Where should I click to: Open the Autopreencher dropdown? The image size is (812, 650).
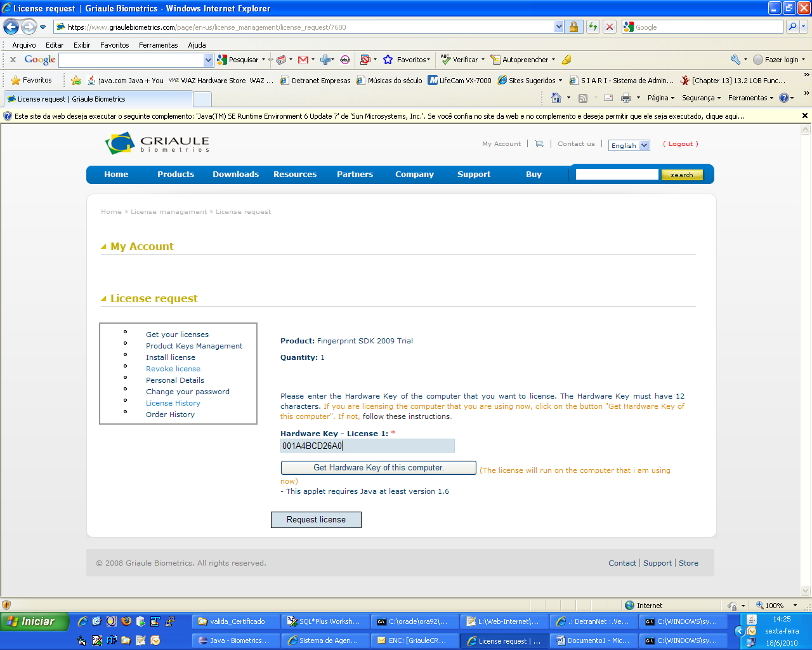(553, 60)
